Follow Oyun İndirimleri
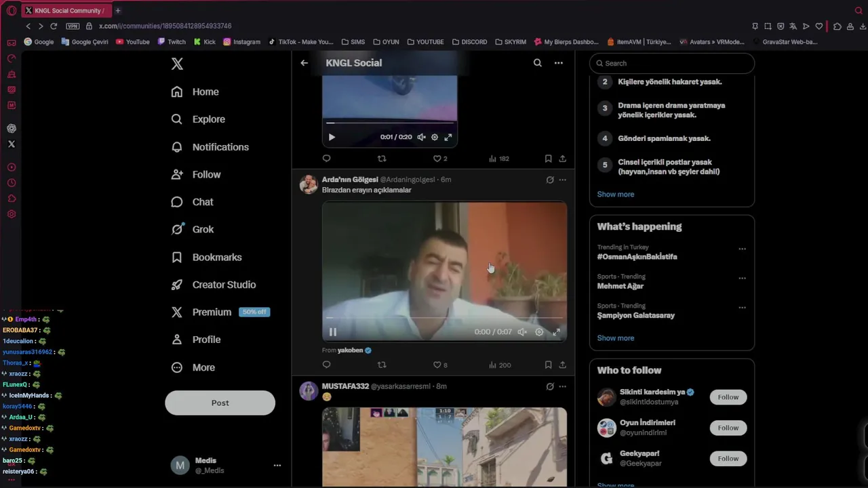868x488 pixels. click(728, 428)
